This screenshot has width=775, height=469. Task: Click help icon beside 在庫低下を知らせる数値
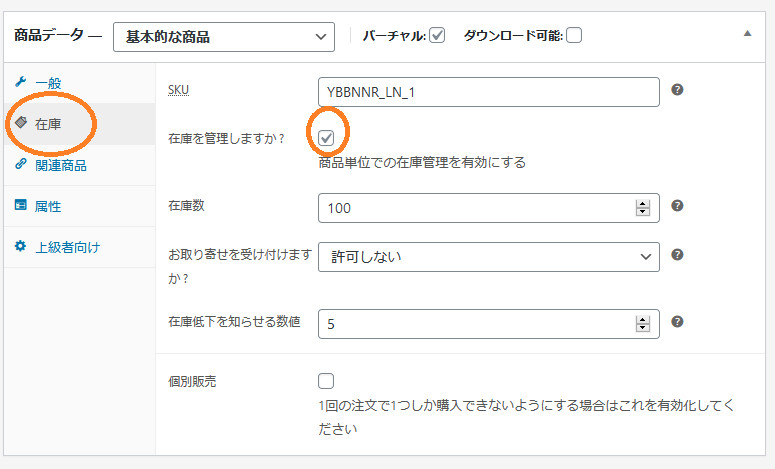[677, 322]
